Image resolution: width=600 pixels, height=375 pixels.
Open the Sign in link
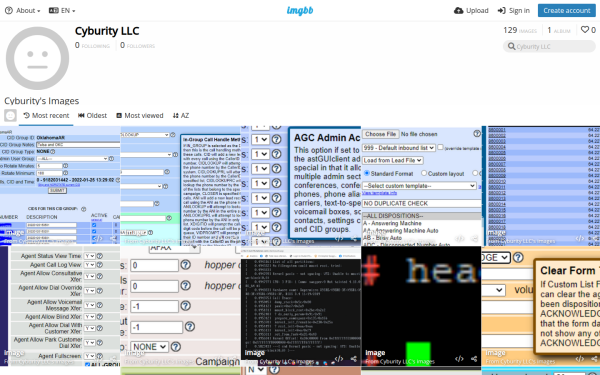pos(514,11)
